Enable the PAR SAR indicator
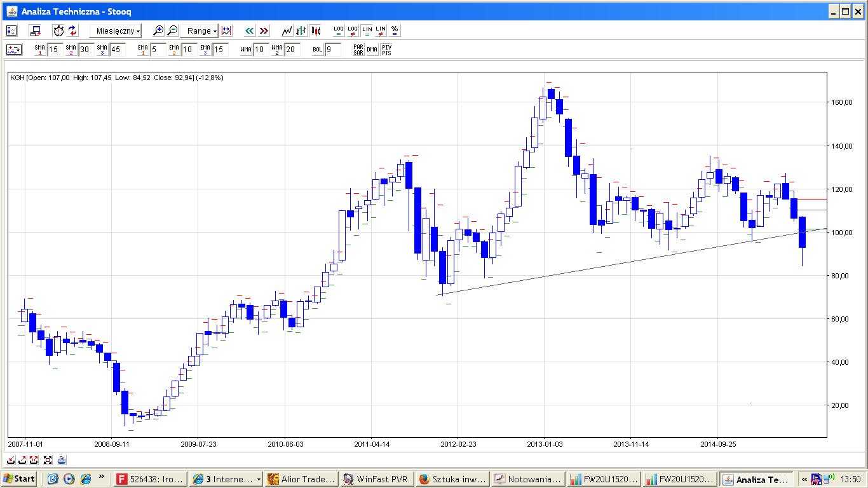Image resolution: width=868 pixels, height=488 pixels. point(358,50)
